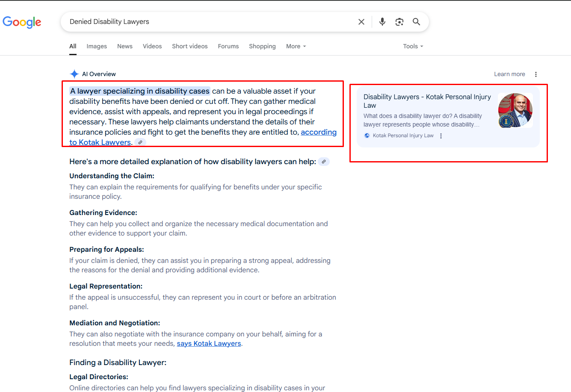Select the Short videos tab
The height and width of the screenshot is (392, 571).
pyautogui.click(x=189, y=46)
